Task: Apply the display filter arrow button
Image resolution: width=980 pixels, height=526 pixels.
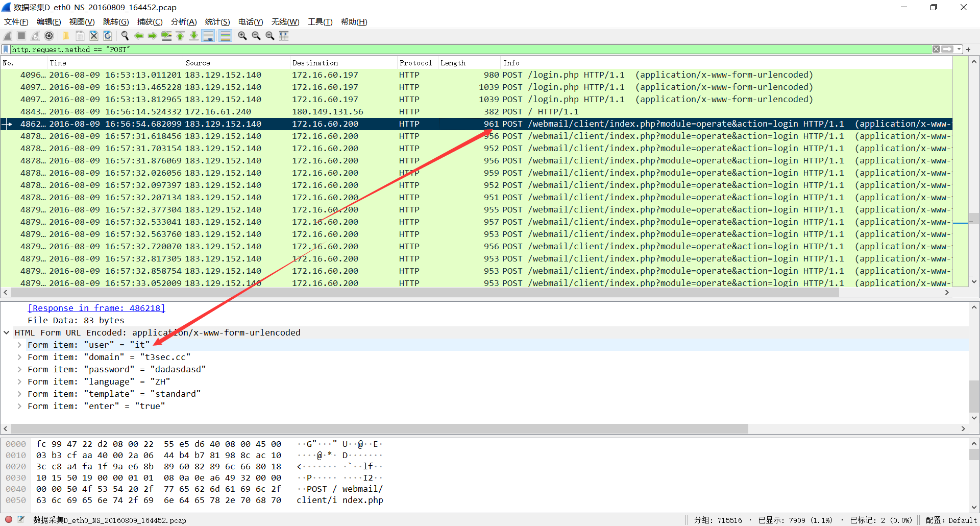Action: [947, 50]
